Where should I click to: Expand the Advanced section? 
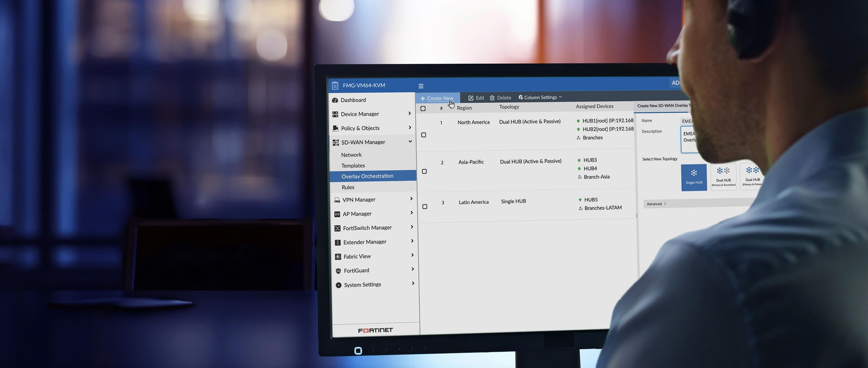656,204
